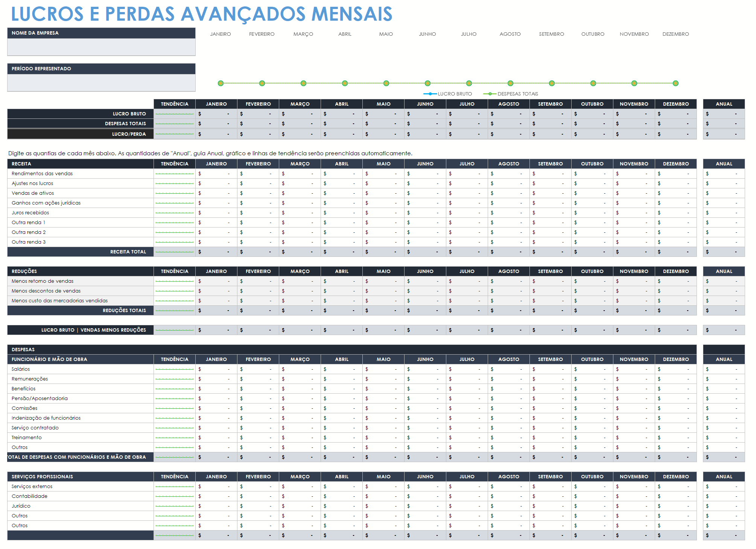Select the instruction text starting with Digite
This screenshot has height=549, width=756.
coord(210,153)
